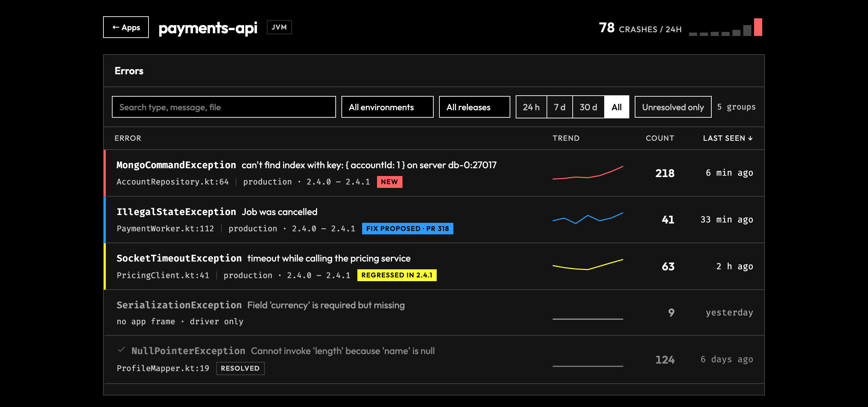Open the SerializationException error row
The height and width of the screenshot is (407, 868).
(x=434, y=313)
